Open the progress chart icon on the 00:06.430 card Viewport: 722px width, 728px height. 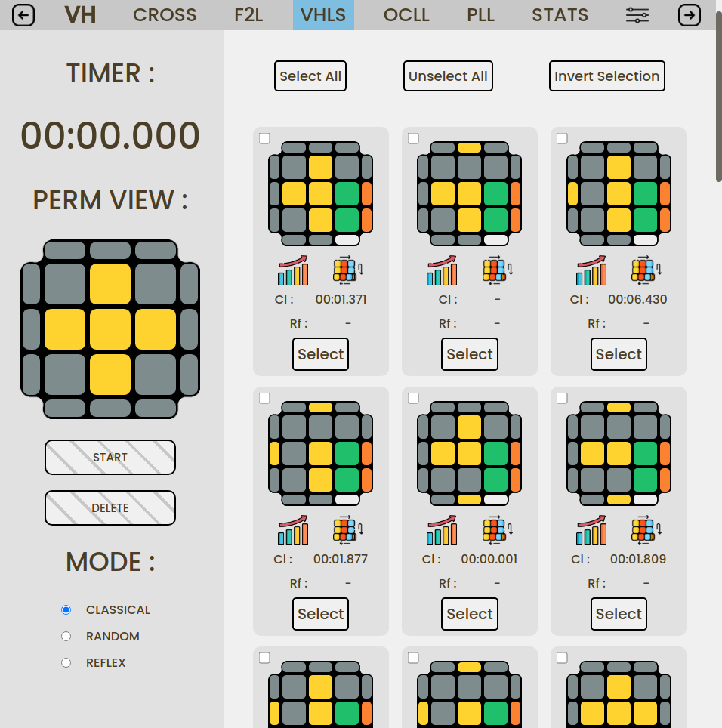(591, 270)
